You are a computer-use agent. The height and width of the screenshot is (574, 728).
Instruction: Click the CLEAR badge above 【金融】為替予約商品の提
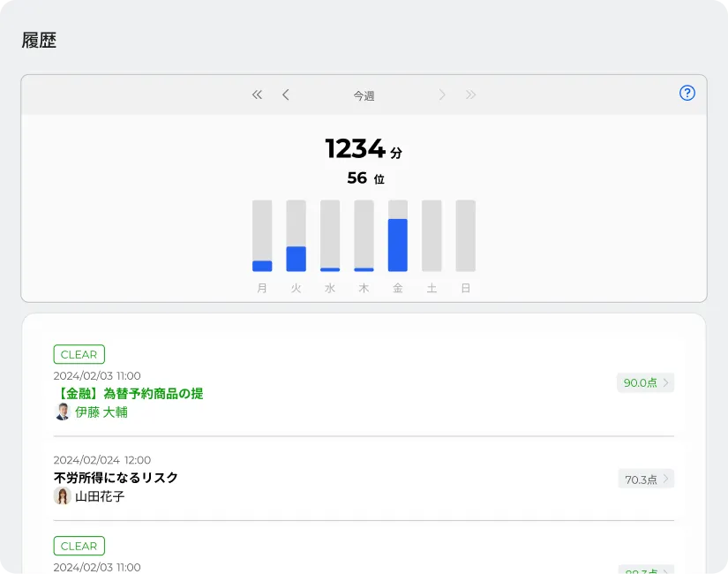point(79,355)
